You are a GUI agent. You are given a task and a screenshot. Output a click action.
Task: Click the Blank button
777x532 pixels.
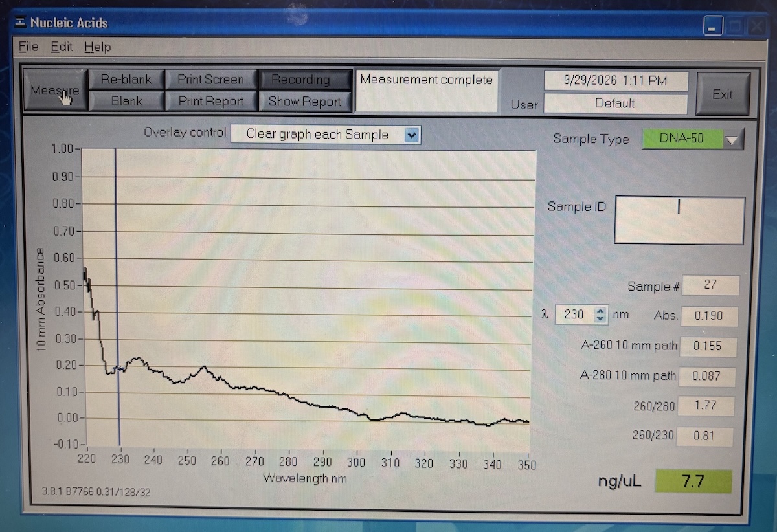tap(126, 101)
